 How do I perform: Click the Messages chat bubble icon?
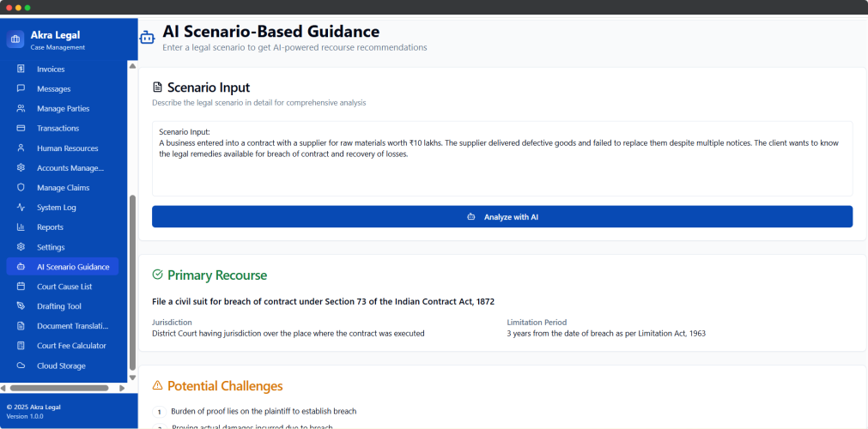click(21, 88)
